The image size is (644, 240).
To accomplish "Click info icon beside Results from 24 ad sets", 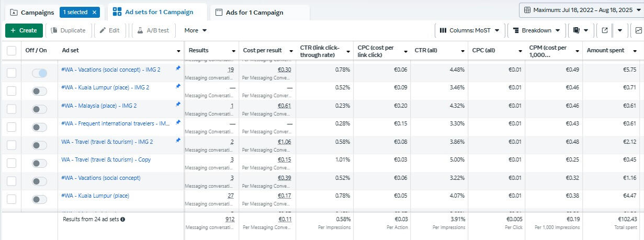I will point(122,220).
